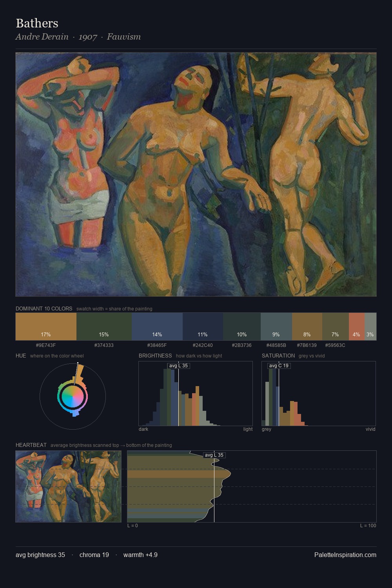
Task: Click the avg L 35 label in brightness chart
Action: pyautogui.click(x=179, y=366)
